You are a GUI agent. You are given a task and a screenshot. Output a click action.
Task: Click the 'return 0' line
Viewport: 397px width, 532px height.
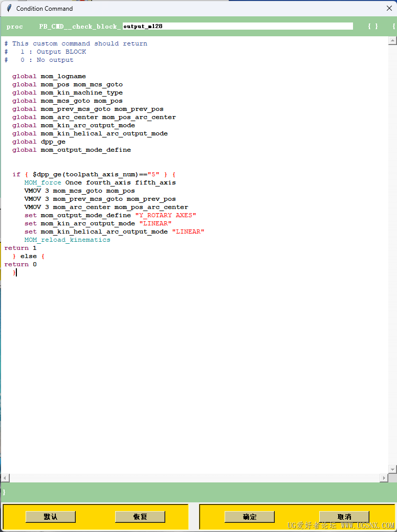(x=20, y=264)
